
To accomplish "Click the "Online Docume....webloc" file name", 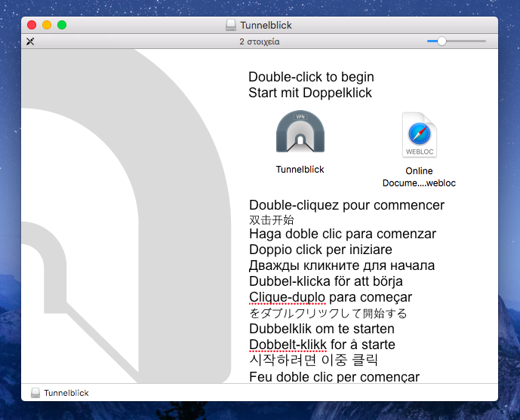I will (419, 177).
